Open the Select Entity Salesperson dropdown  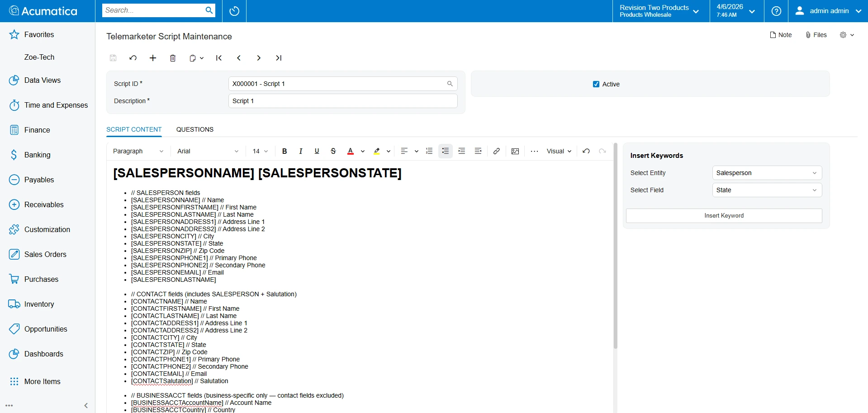(767, 173)
